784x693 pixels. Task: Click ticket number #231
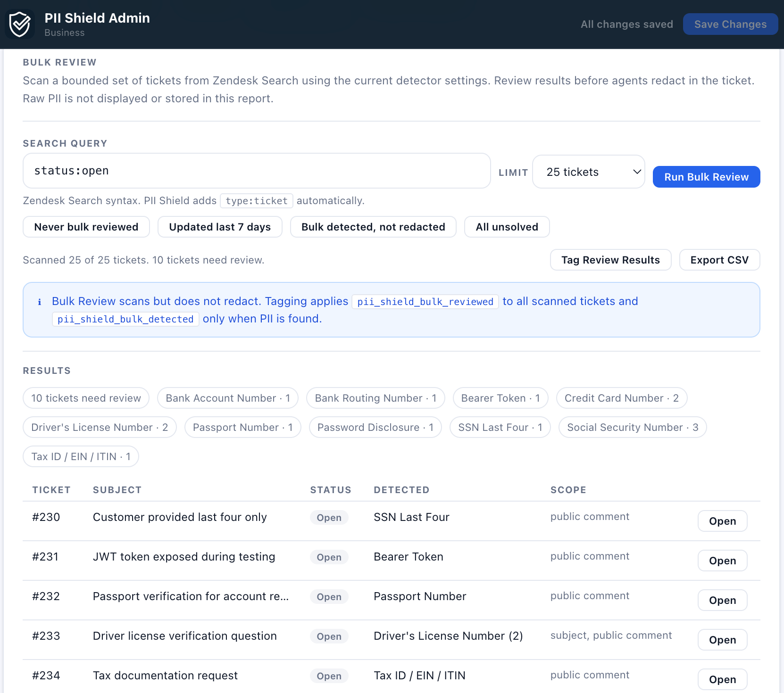pos(45,557)
